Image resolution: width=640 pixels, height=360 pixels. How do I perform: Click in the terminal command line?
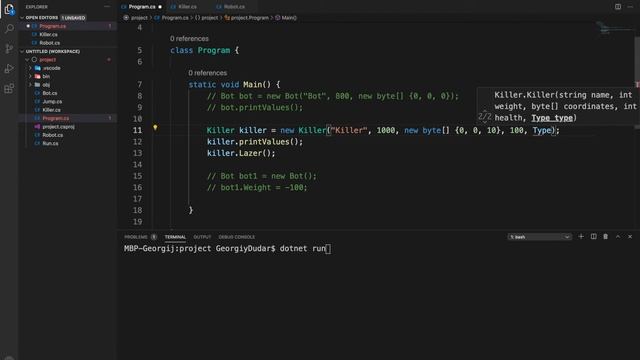point(228,249)
